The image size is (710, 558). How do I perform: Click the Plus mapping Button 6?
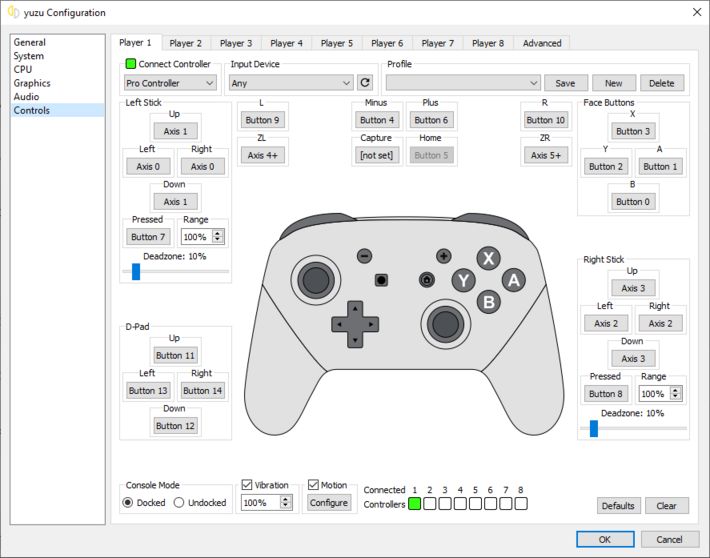coord(431,120)
